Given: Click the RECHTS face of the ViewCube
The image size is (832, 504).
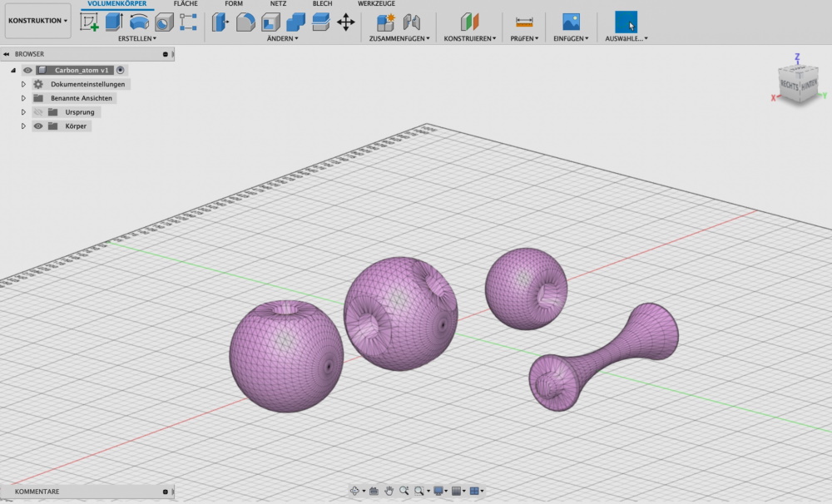Looking at the screenshot, I should pyautogui.click(x=789, y=85).
